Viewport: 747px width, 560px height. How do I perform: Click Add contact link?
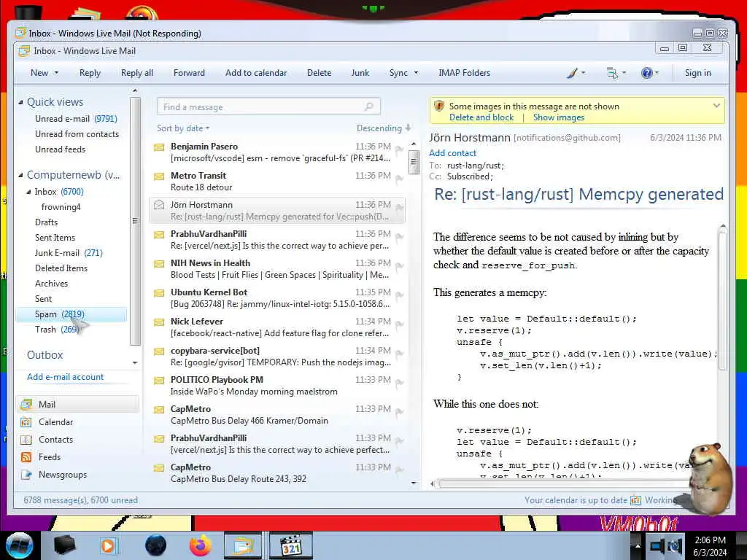click(452, 153)
